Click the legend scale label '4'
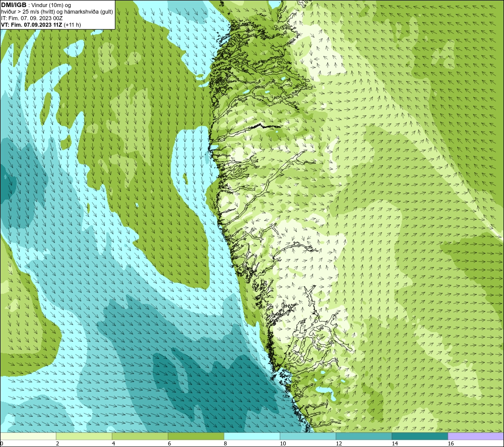This screenshot has width=504, height=447. [x=113, y=443]
